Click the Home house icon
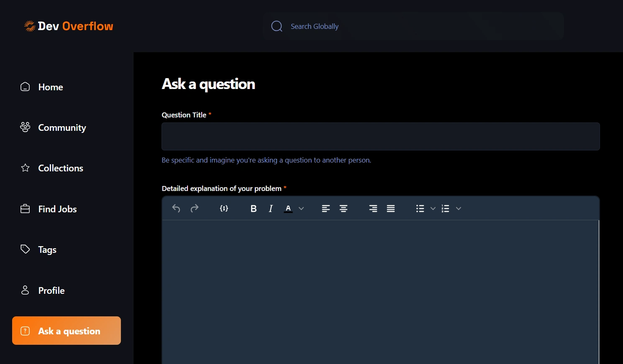The image size is (623, 364). (25, 87)
